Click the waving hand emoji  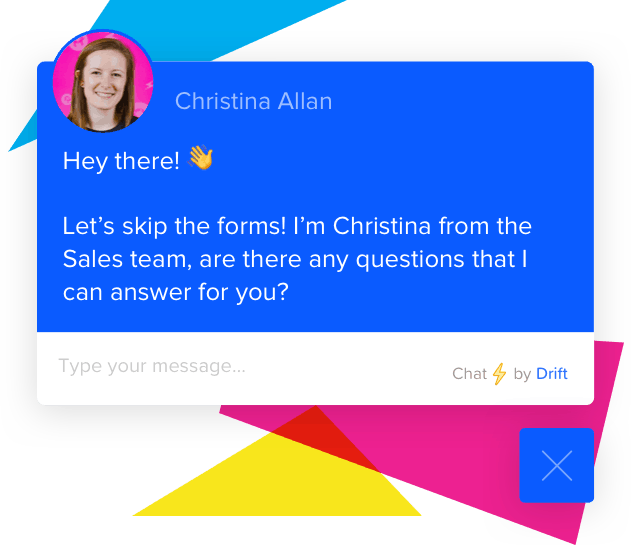tap(200, 158)
